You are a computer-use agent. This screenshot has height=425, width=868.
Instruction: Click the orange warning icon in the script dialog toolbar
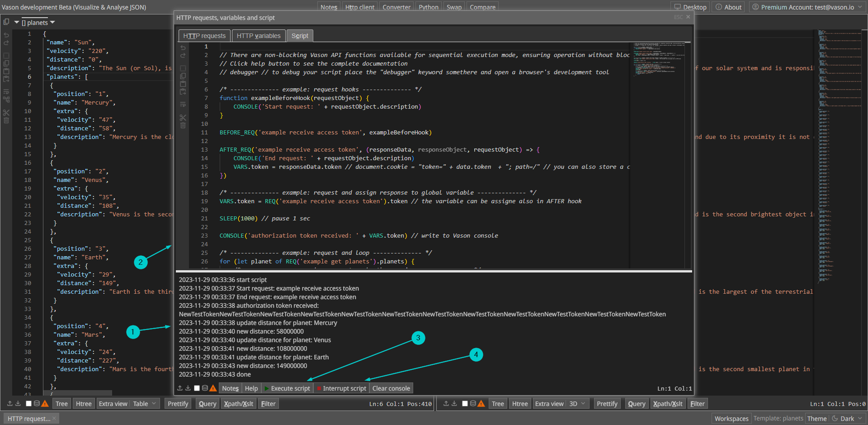[x=213, y=388]
